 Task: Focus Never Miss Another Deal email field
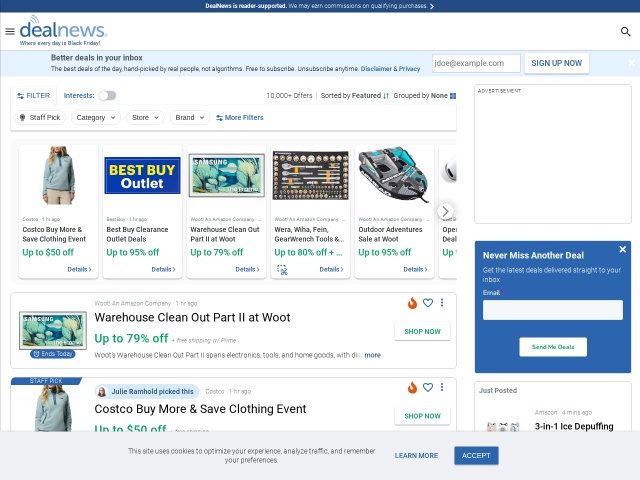[x=553, y=310]
